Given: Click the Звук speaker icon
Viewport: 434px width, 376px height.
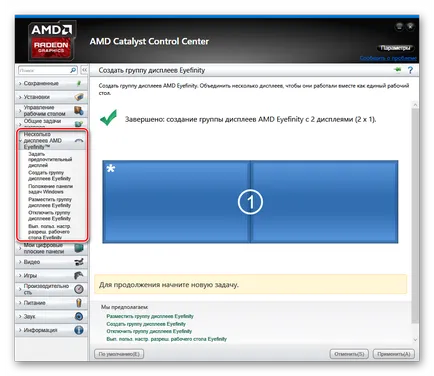Looking at the screenshot, I should [79, 316].
